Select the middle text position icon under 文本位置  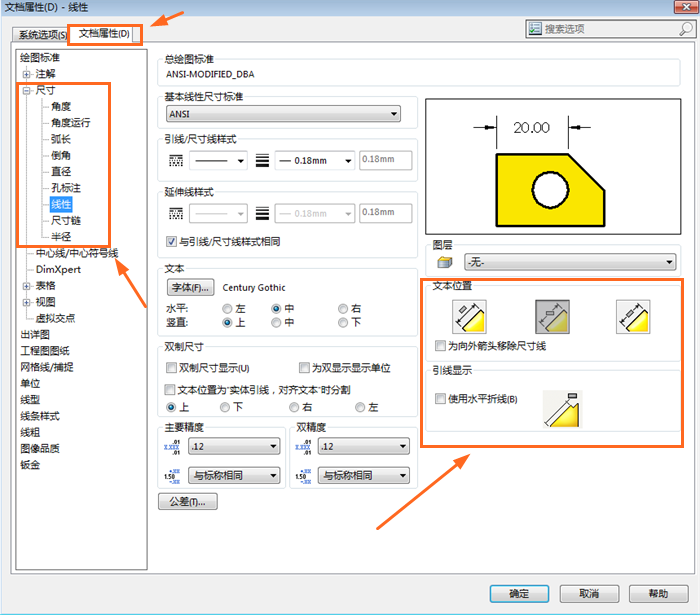[x=552, y=316]
